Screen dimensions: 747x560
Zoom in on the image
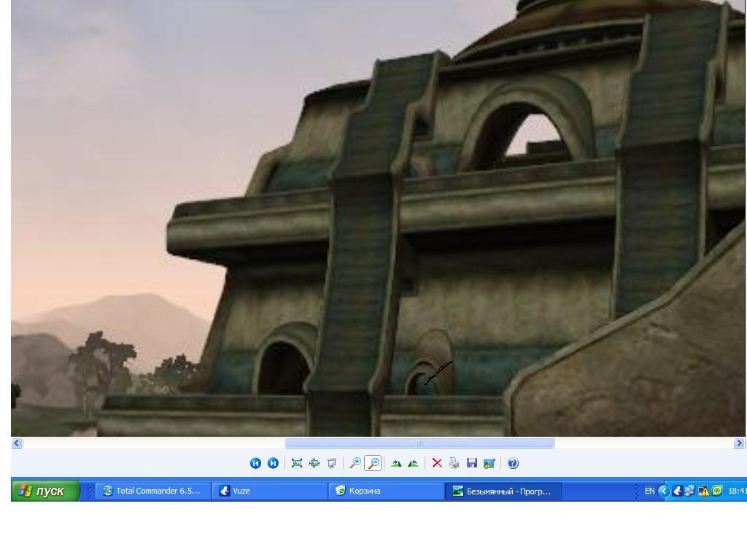[x=355, y=463]
